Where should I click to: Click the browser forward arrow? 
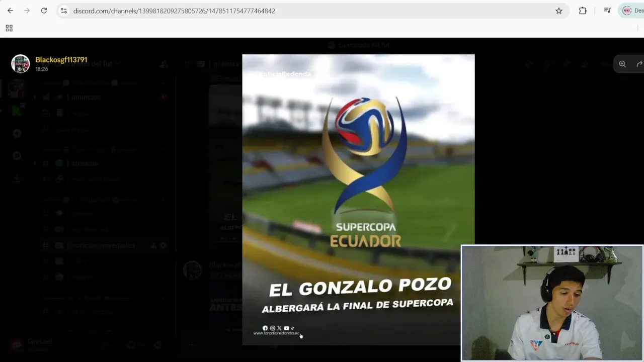pos(27,11)
